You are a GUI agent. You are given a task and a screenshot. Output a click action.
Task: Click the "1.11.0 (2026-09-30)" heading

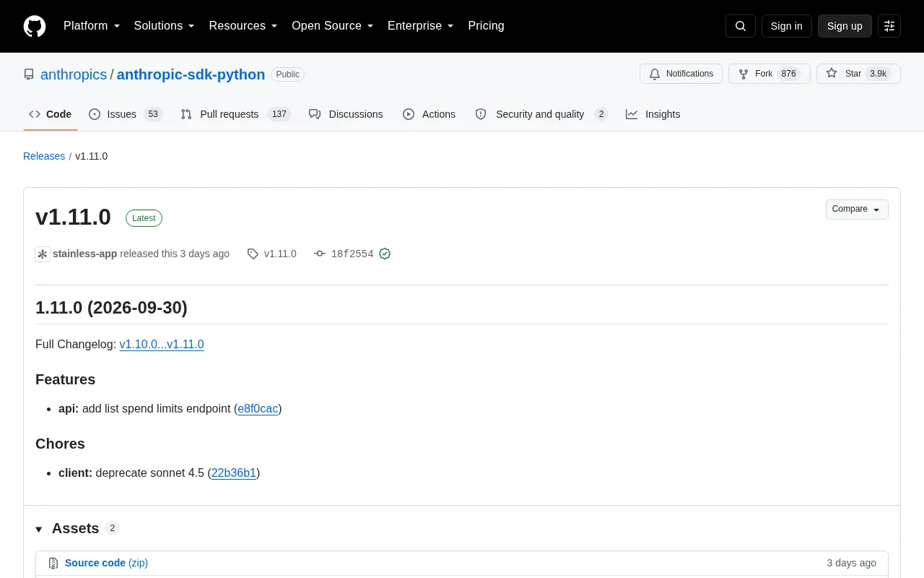(x=111, y=308)
